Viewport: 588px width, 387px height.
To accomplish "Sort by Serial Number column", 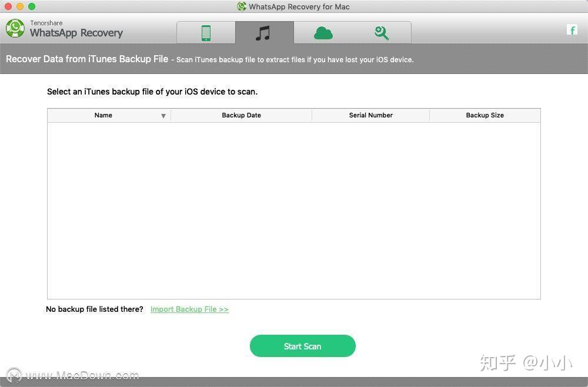I will [x=370, y=115].
